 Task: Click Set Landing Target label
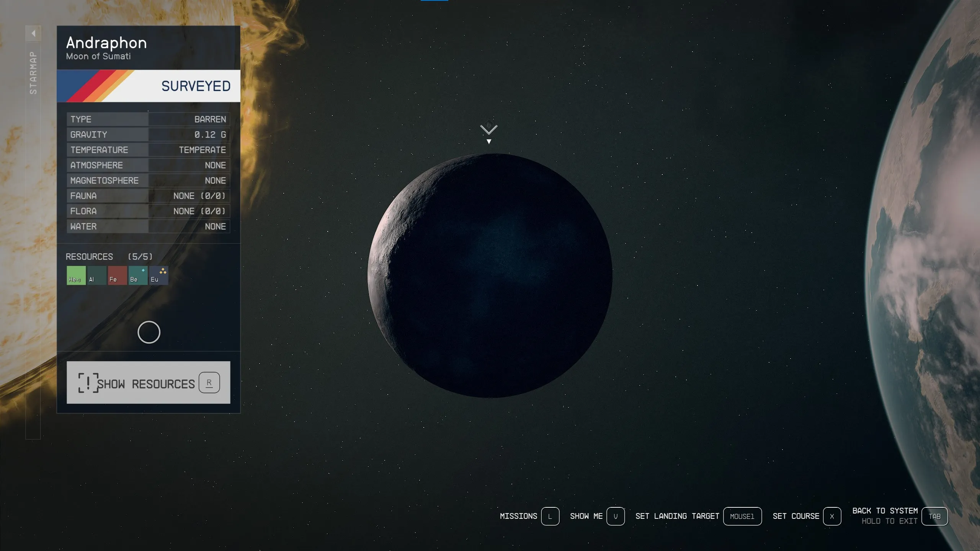(677, 516)
